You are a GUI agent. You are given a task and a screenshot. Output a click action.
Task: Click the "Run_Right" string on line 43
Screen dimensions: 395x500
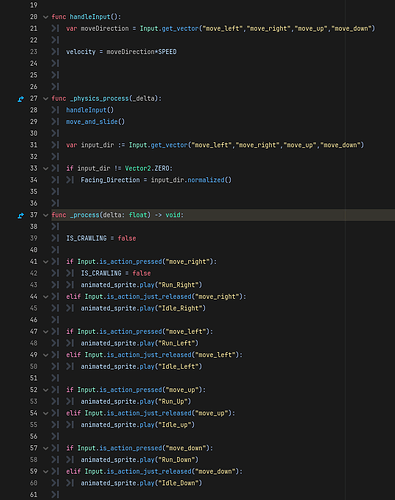[178, 285]
